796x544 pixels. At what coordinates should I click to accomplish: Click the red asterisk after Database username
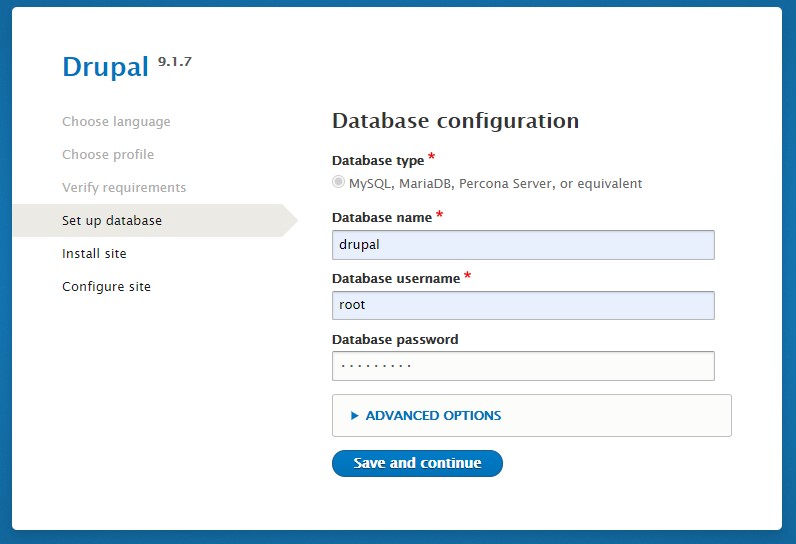click(x=468, y=277)
